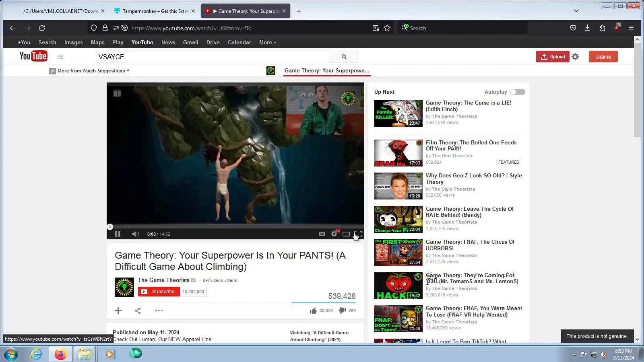
Task: Go back to the previous page
Action: tap(13, 28)
